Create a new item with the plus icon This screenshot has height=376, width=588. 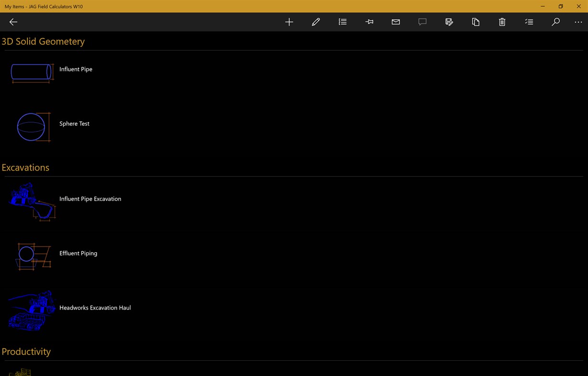[x=289, y=21]
